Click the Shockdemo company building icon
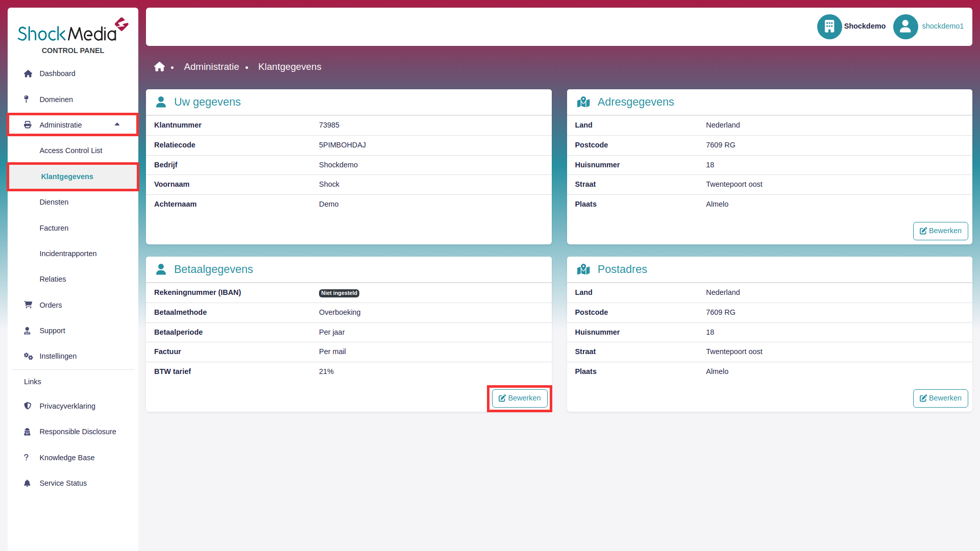 (x=829, y=27)
